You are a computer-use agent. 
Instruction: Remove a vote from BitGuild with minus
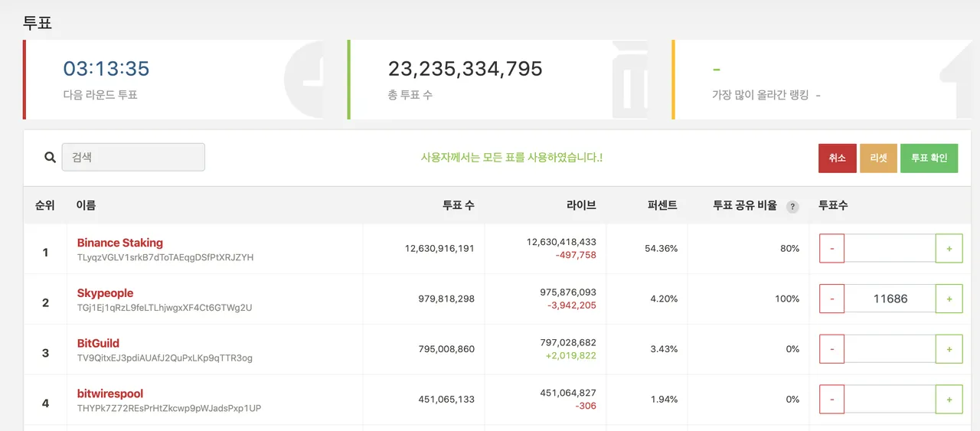pyautogui.click(x=832, y=349)
